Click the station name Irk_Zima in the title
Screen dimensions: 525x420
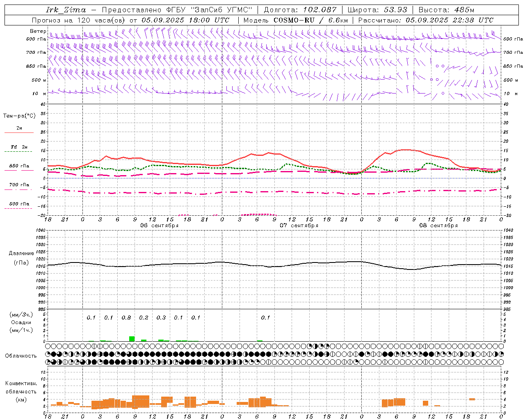pos(66,10)
